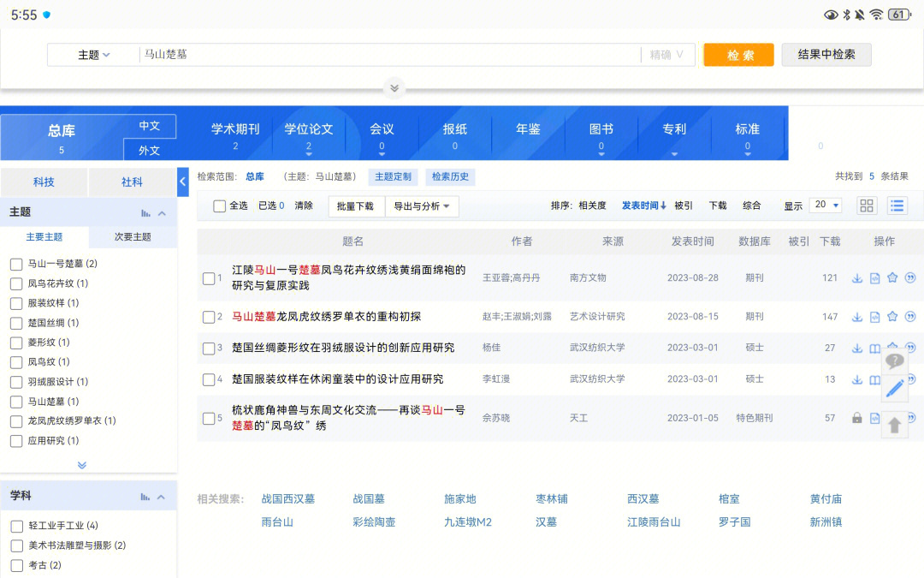This screenshot has width=924, height=578.
Task: Select the 社科 category tab
Action: tap(132, 182)
